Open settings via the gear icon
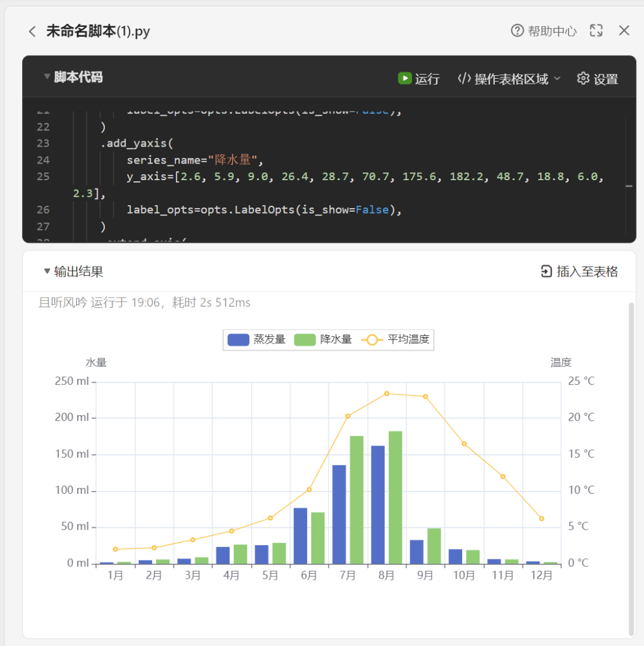644x646 pixels. pos(583,78)
